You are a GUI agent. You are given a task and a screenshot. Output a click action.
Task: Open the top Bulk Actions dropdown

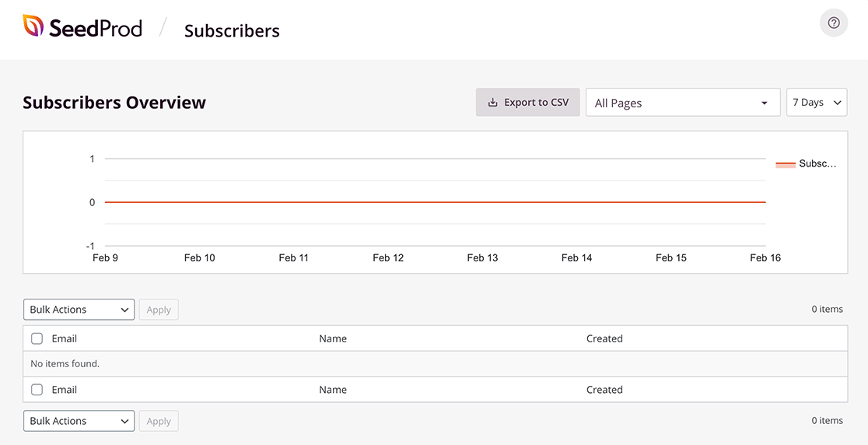(x=79, y=310)
